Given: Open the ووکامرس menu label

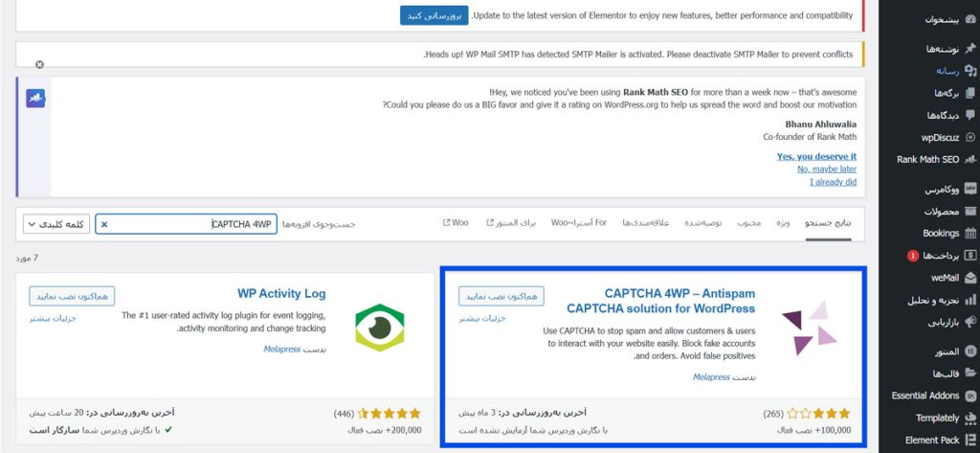Looking at the screenshot, I should click(942, 189).
